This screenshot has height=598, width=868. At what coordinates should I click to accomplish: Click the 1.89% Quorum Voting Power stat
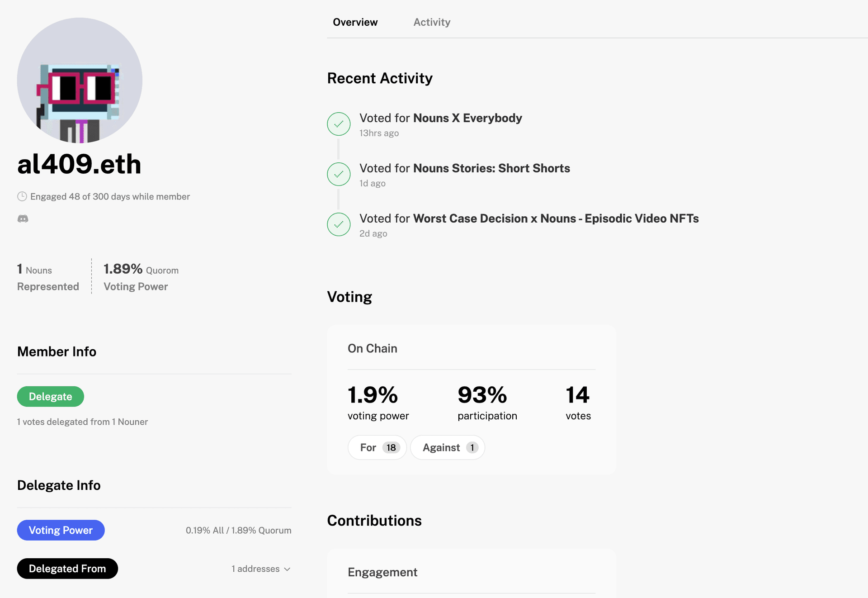pyautogui.click(x=141, y=277)
